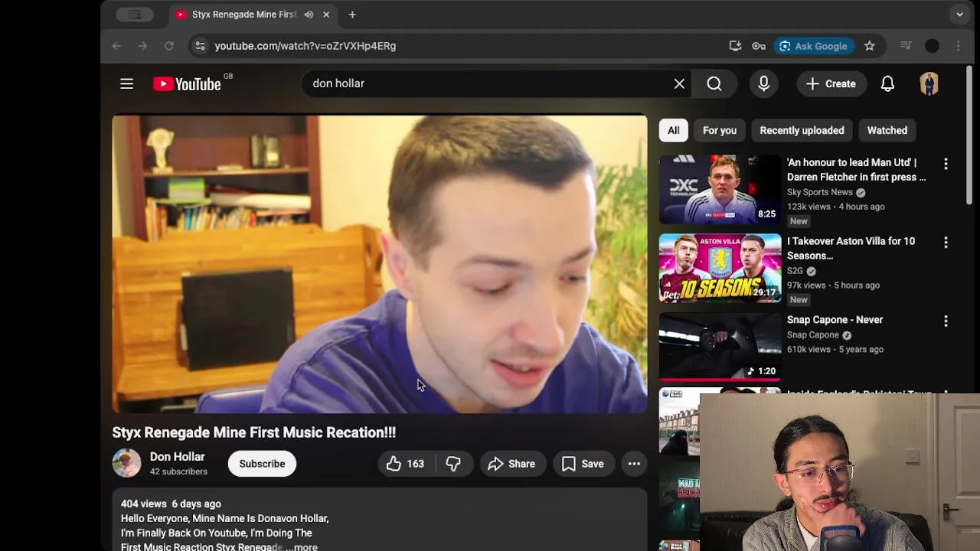Select the Watched filter chip

click(887, 130)
